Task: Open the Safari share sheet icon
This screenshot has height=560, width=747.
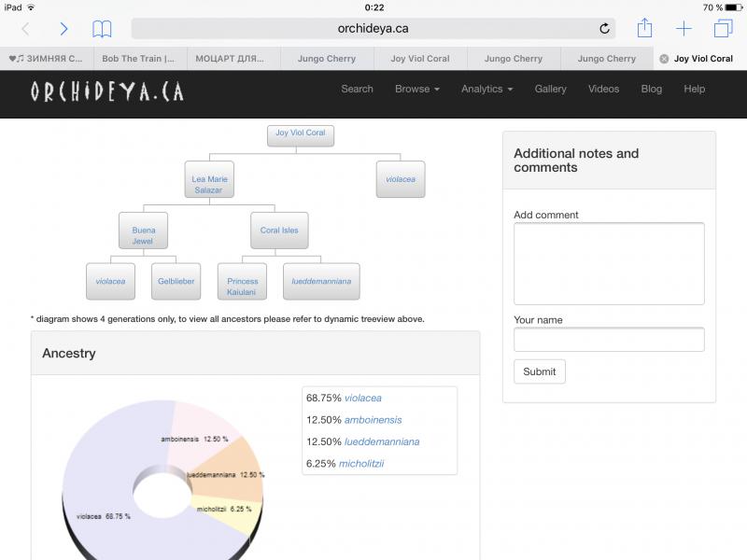Action: [x=644, y=28]
